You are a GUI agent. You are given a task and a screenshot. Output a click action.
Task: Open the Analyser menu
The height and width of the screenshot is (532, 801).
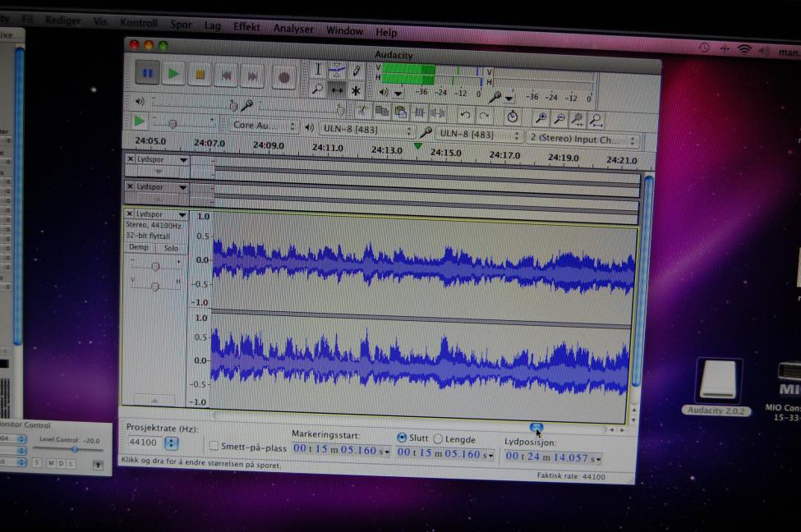click(293, 29)
